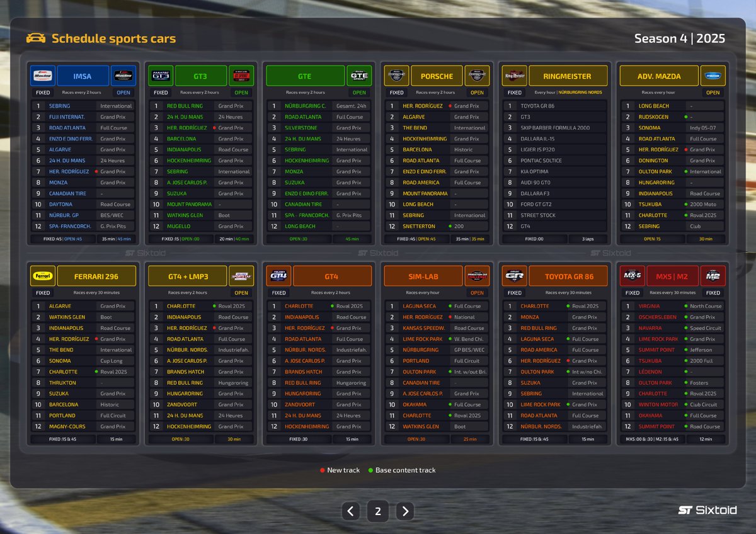This screenshot has height=534, width=756.
Task: Click the OPEN badge in the GT4 + LMP3 card
Action: click(241, 293)
